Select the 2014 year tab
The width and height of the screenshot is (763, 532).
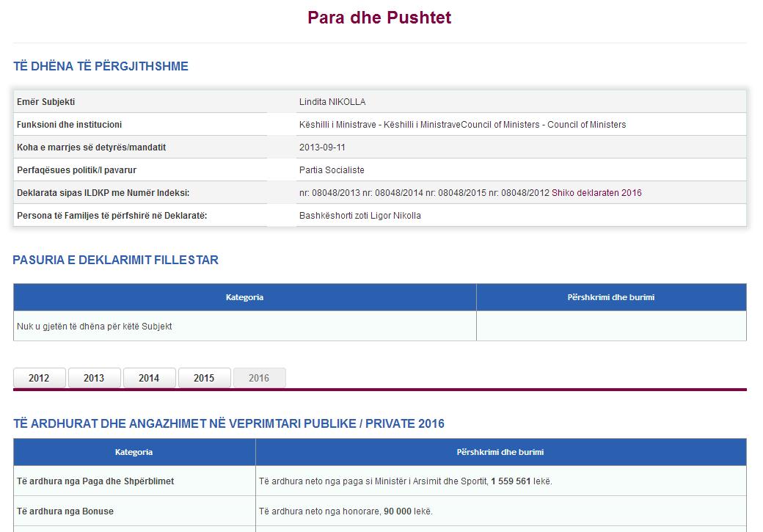(x=149, y=378)
